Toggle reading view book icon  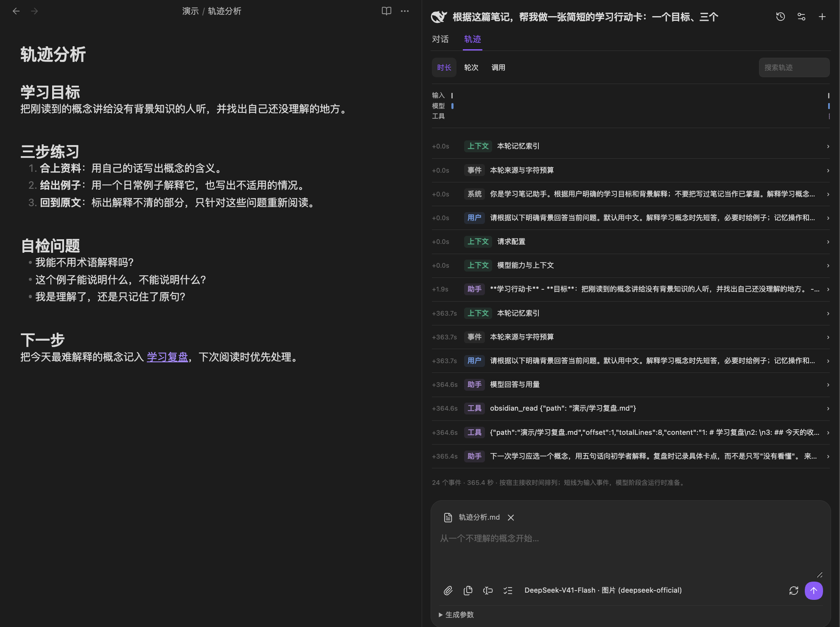386,11
